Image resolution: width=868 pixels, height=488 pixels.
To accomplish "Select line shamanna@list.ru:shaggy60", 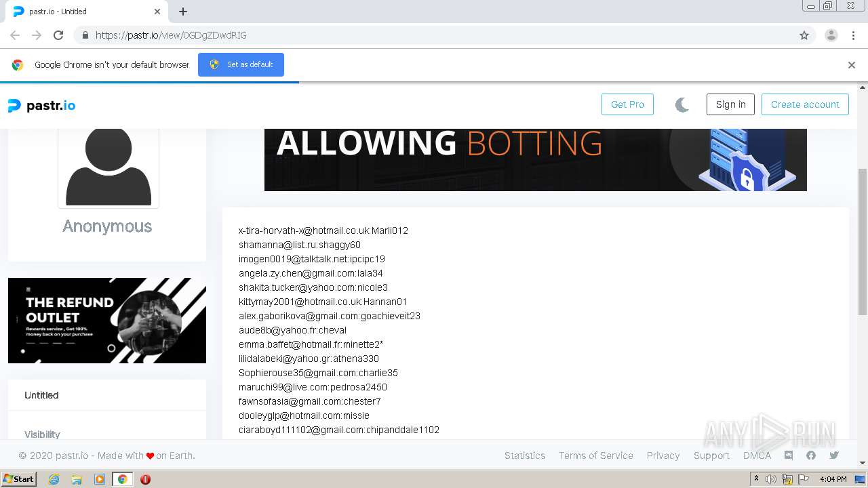I will tap(300, 245).
